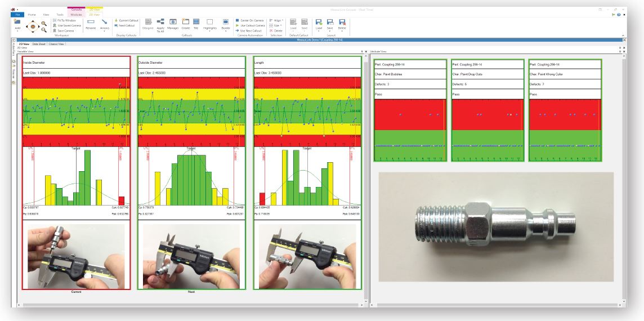Click Fit To Window button

click(x=65, y=20)
